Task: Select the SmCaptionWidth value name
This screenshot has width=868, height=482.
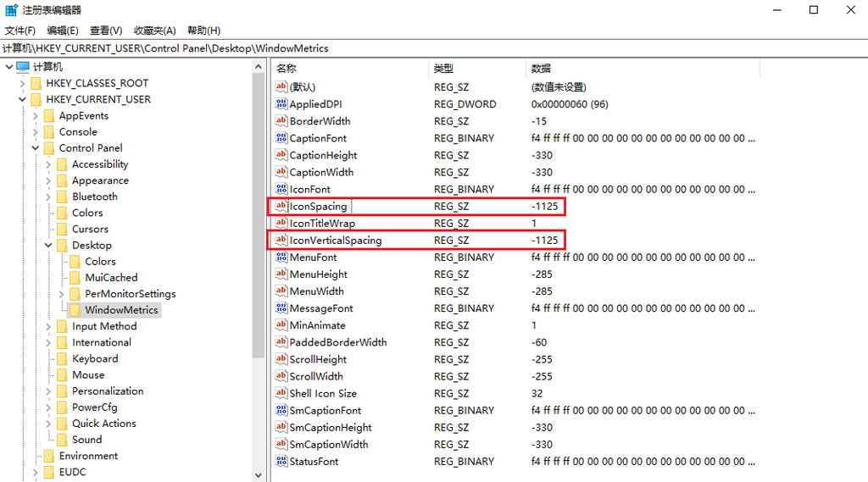Action: tap(329, 445)
